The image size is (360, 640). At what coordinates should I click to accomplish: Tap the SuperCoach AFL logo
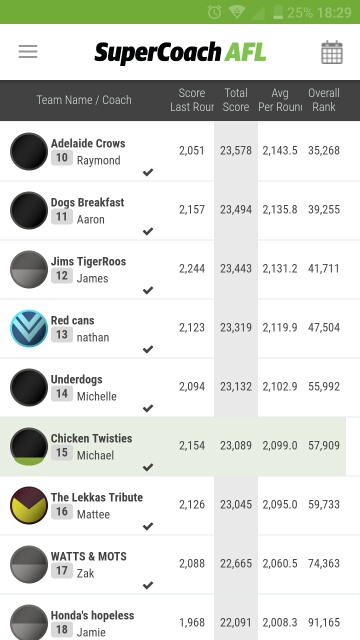(180, 53)
